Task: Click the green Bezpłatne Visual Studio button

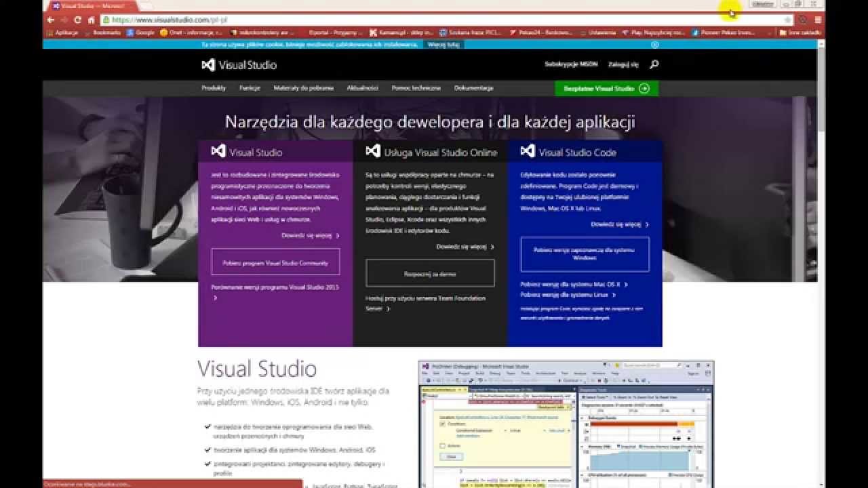Action: (606, 88)
